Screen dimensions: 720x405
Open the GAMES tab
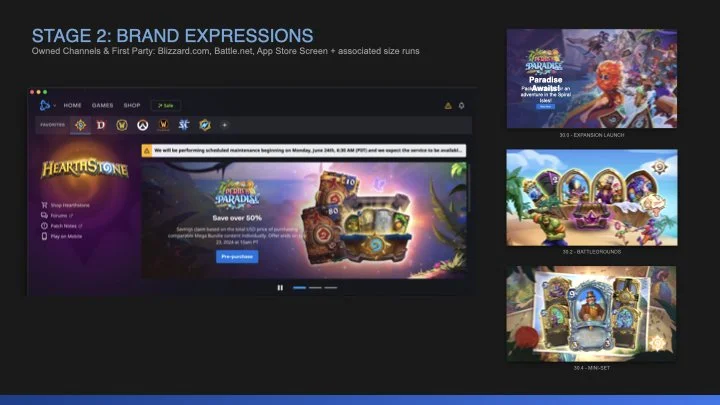tap(102, 106)
